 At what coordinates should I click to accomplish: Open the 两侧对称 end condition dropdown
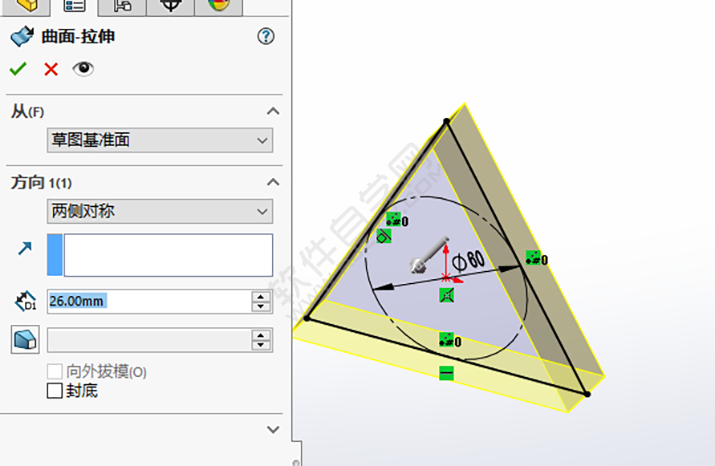(x=160, y=211)
